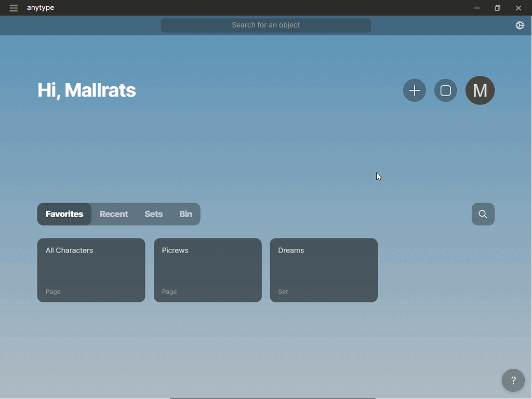
Task: Open the Picrews page card
Action: pos(207,270)
